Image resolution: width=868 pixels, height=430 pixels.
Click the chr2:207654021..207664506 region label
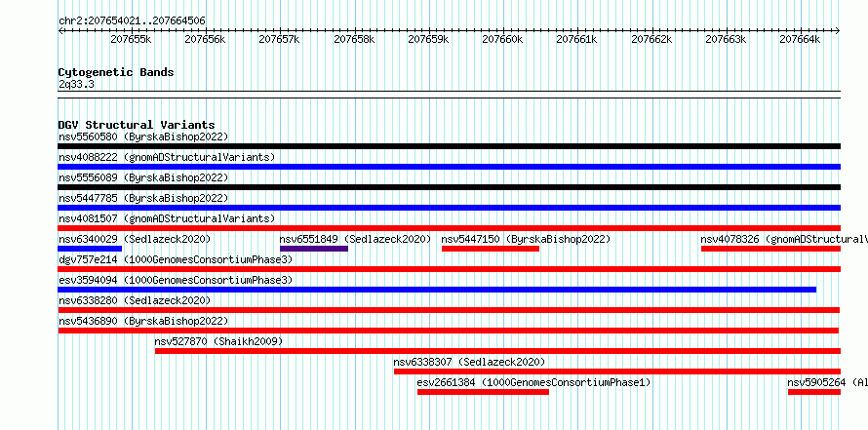(x=132, y=21)
